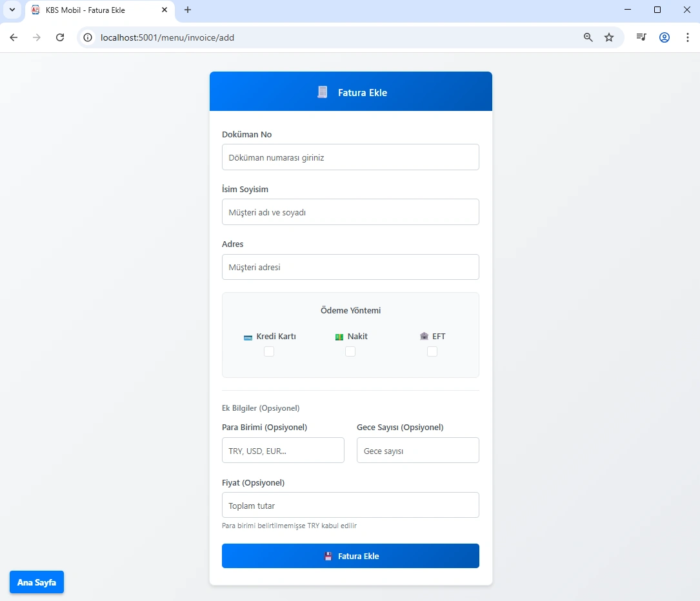The height and width of the screenshot is (601, 700).
Task: Open the Chrome profile icon
Action: point(664,37)
